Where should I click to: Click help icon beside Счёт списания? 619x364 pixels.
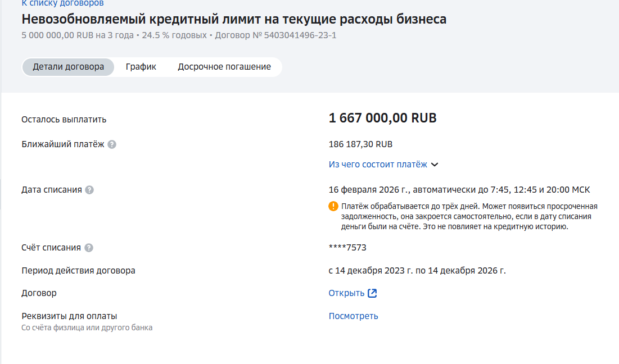pyautogui.click(x=89, y=248)
